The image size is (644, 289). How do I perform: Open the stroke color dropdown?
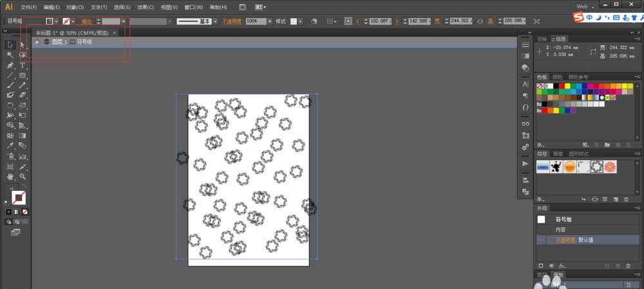(73, 21)
